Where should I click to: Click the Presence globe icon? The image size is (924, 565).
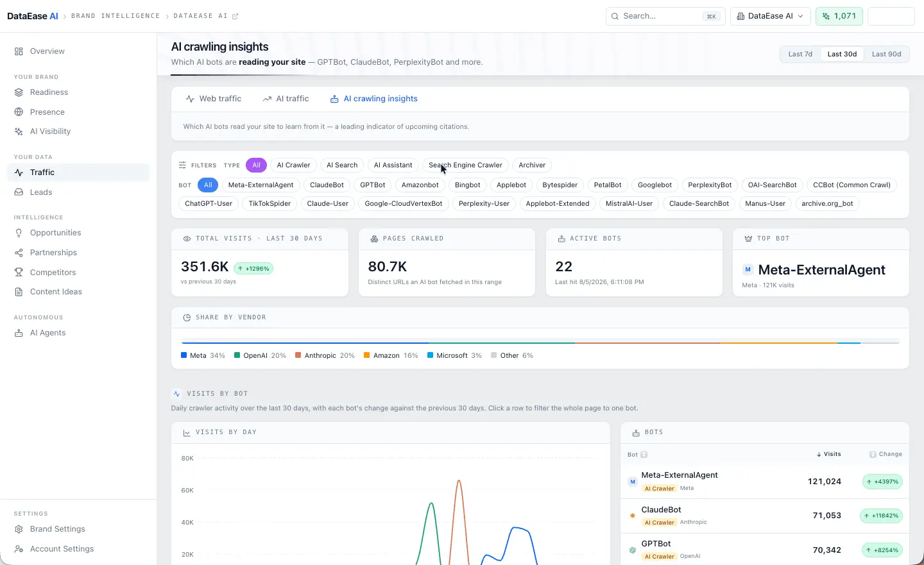point(19,112)
